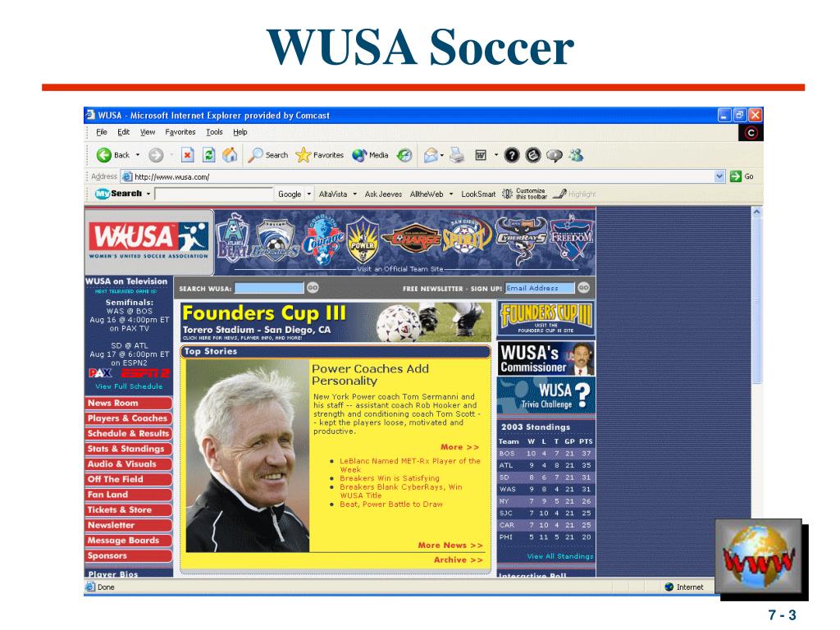Click the Washington Freedom team logo
Screen dimensions: 840x630
pyautogui.click(x=571, y=236)
